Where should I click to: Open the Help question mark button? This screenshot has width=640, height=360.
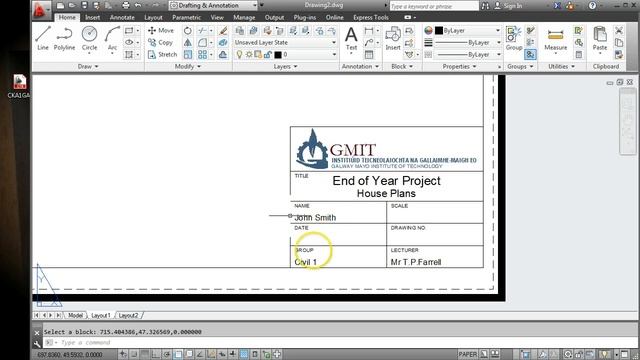[x=592, y=6]
